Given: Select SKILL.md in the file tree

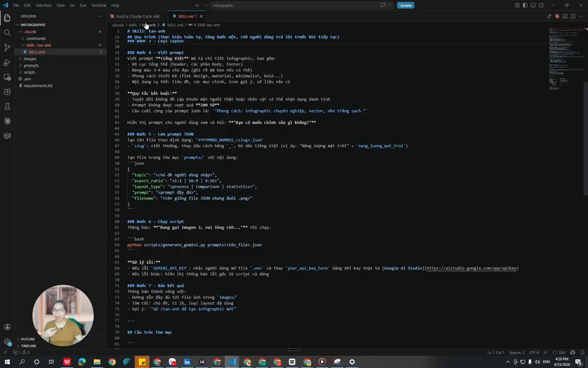Looking at the screenshot, I should [61, 52].
